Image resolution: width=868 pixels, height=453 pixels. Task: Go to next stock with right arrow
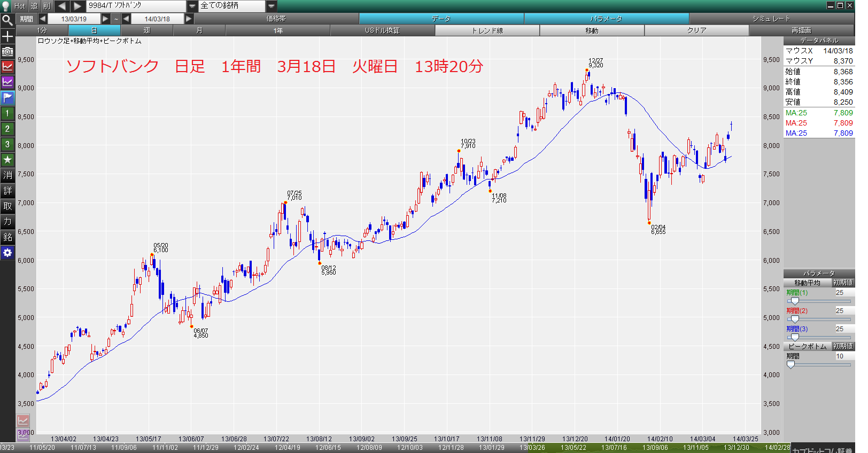77,6
